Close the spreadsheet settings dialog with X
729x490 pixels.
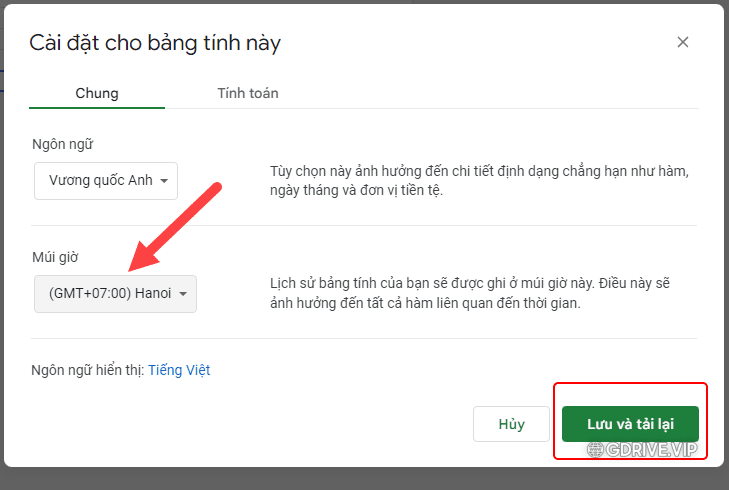point(683,42)
